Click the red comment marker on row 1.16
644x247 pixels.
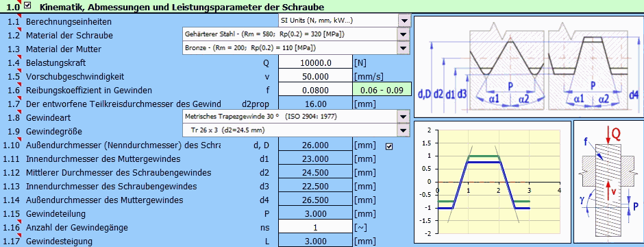coord(20,223)
